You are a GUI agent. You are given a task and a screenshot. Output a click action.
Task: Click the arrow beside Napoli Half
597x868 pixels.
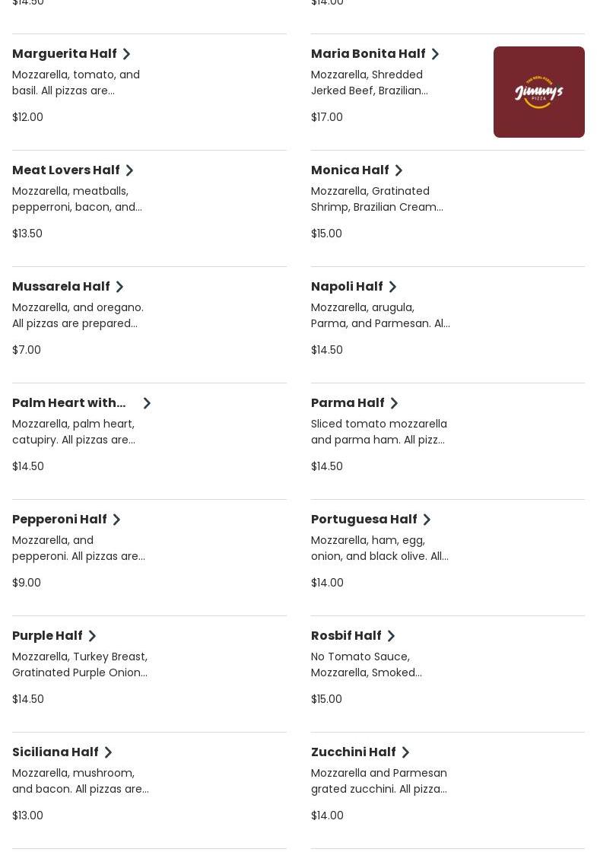(x=392, y=287)
